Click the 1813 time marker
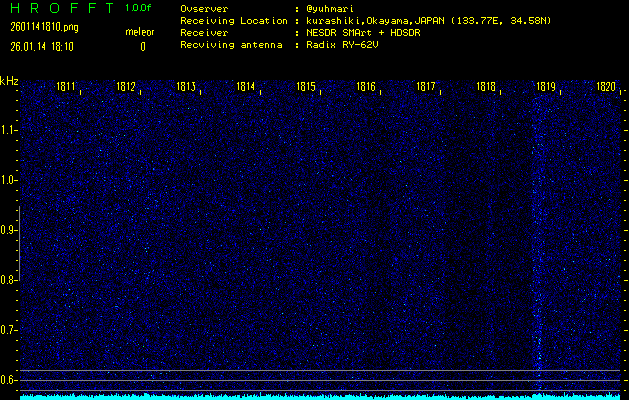629x400 pixels. pyautogui.click(x=186, y=87)
